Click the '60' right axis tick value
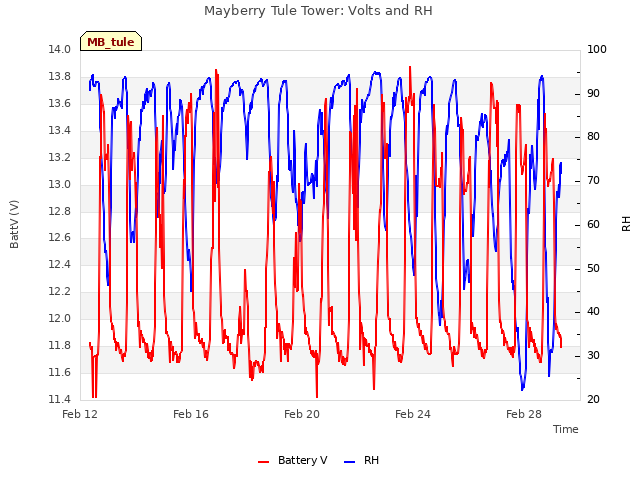This screenshot has height=480, width=640. pos(593,224)
